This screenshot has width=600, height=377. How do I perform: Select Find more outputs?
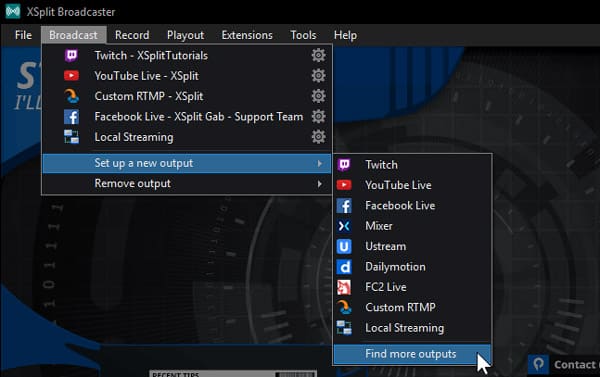[412, 354]
